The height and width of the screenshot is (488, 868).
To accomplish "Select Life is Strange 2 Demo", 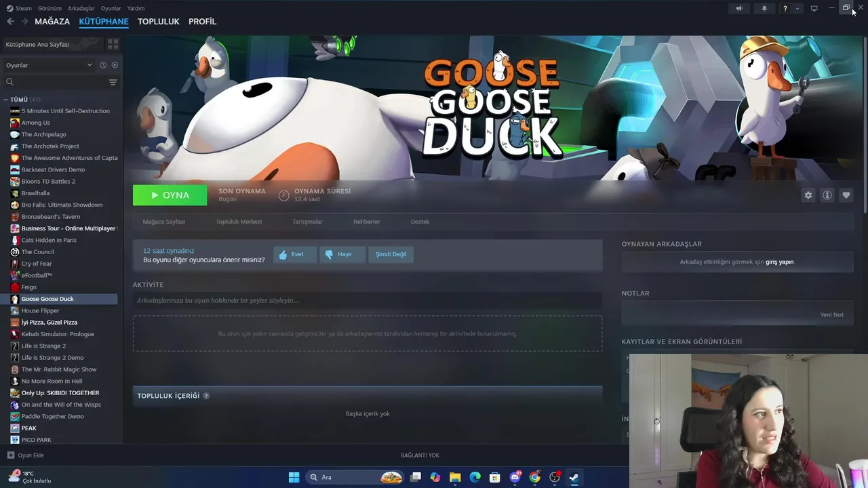I will point(53,357).
